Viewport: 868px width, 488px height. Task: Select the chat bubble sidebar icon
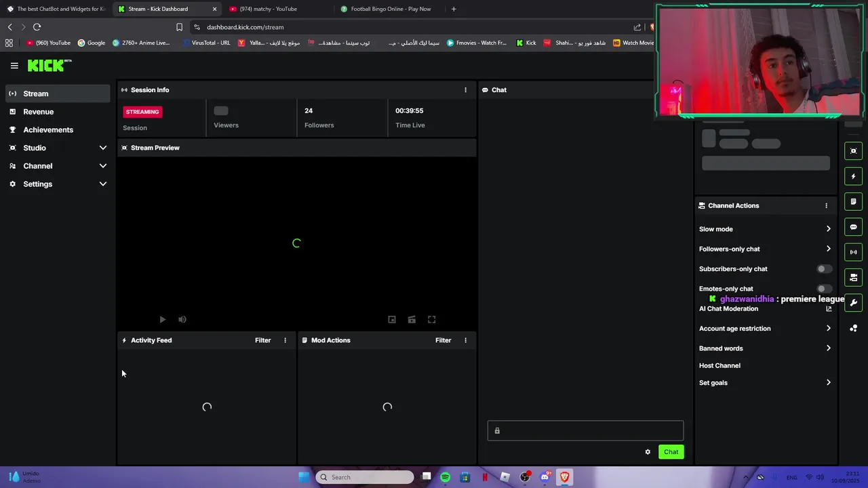pyautogui.click(x=854, y=227)
